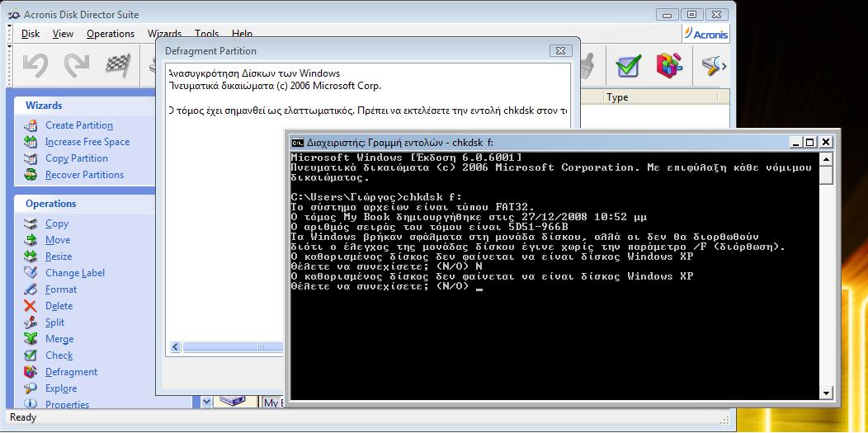The width and height of the screenshot is (868, 433).
Task: Click the Recover Partitions icon
Action: pos(31,175)
